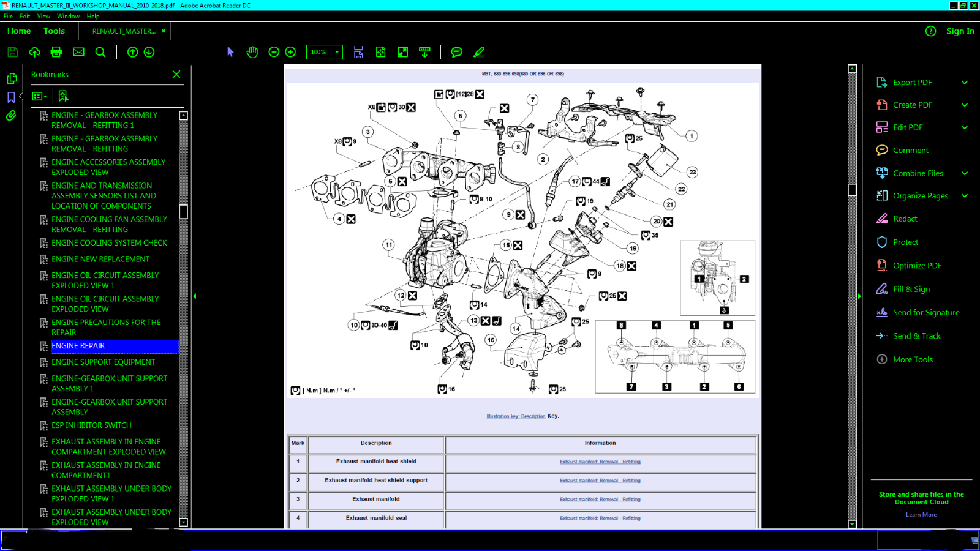This screenshot has height=551, width=980.
Task: Click the read mode download-style icon
Action: [424, 52]
